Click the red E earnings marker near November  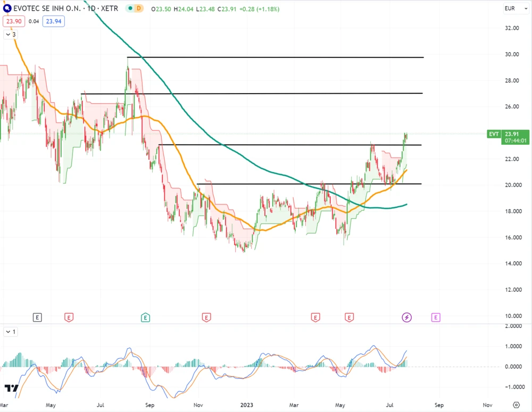tap(206, 317)
